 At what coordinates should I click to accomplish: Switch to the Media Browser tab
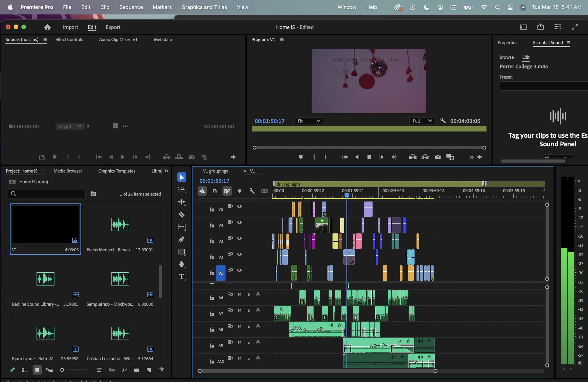(x=68, y=171)
